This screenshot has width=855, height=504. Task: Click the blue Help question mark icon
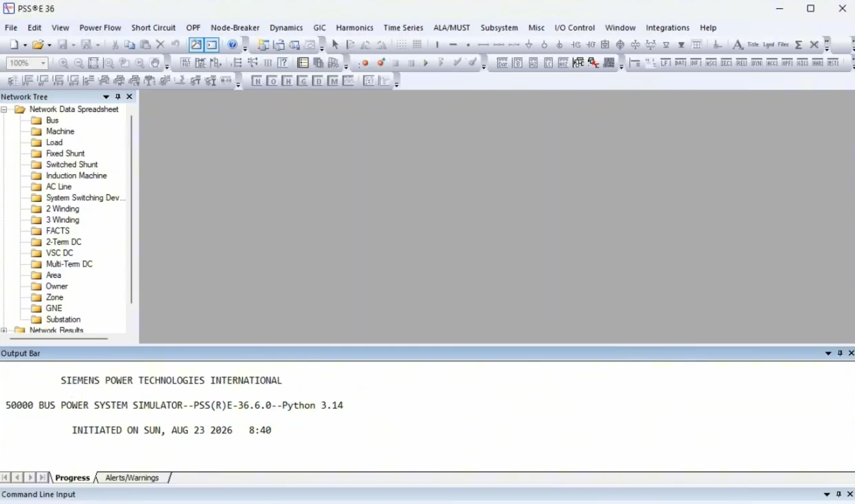pyautogui.click(x=232, y=45)
